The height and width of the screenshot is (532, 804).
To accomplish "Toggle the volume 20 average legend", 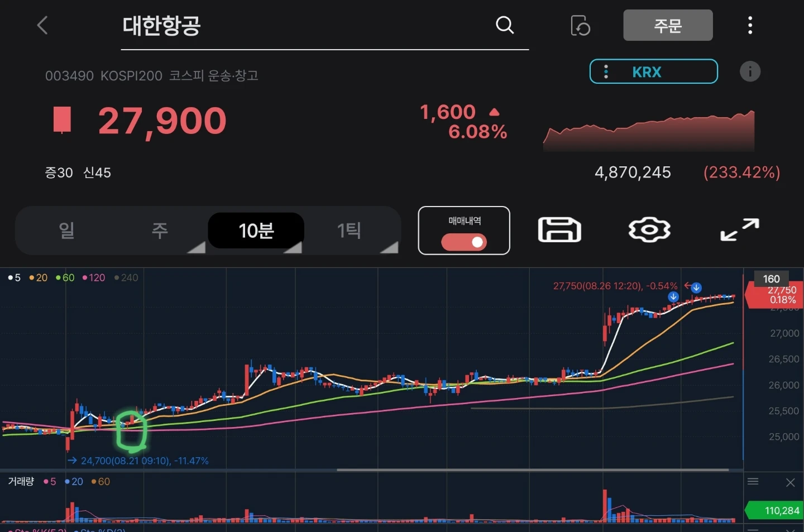I will [x=74, y=482].
